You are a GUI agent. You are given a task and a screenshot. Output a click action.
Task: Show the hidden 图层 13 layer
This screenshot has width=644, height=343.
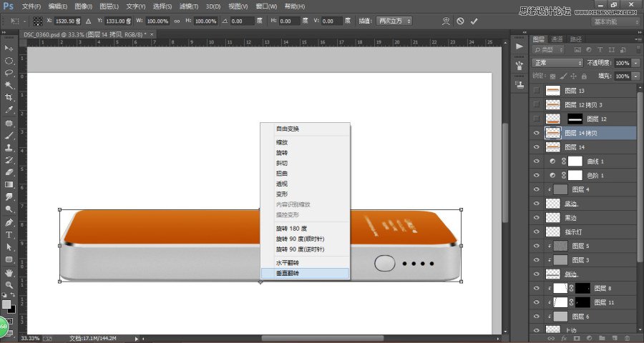click(x=537, y=91)
